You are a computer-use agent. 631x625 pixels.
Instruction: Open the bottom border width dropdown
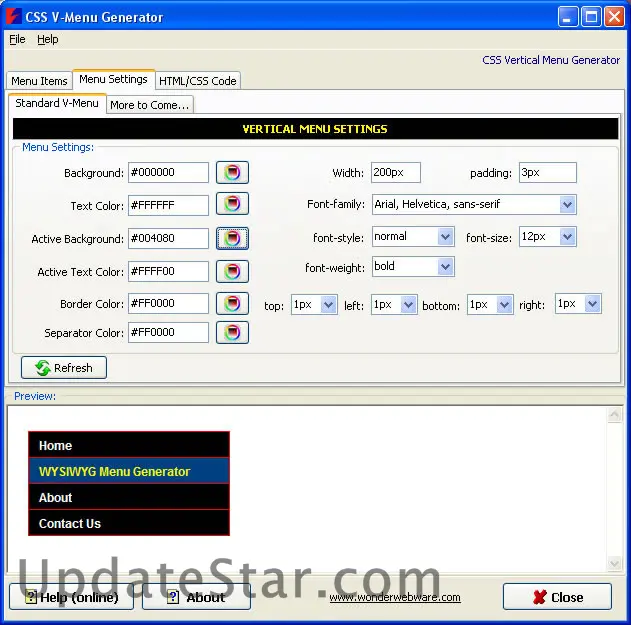[x=505, y=304]
